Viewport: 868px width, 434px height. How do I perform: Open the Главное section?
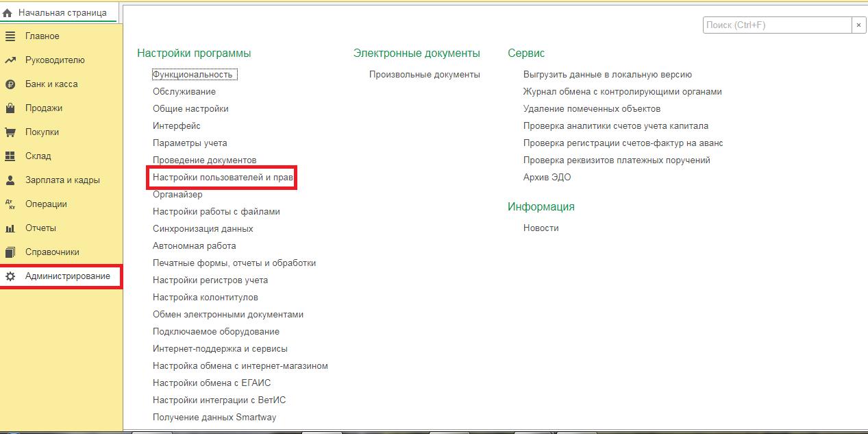42,36
